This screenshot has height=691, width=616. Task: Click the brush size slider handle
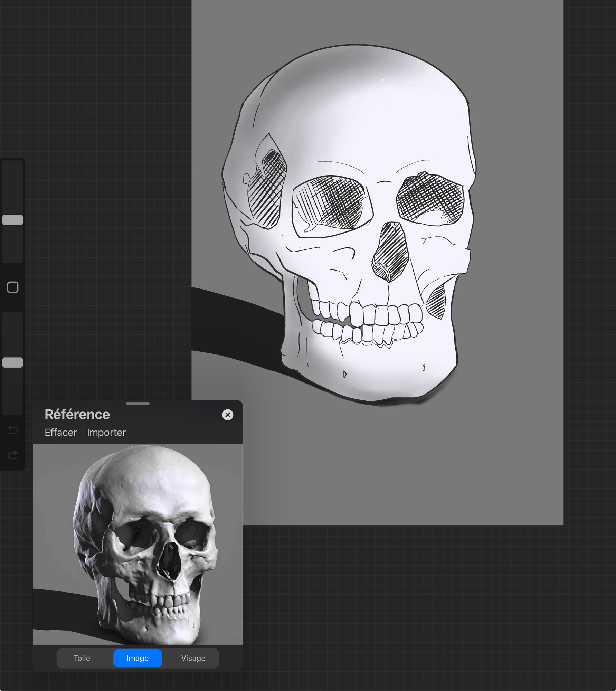[x=13, y=220]
